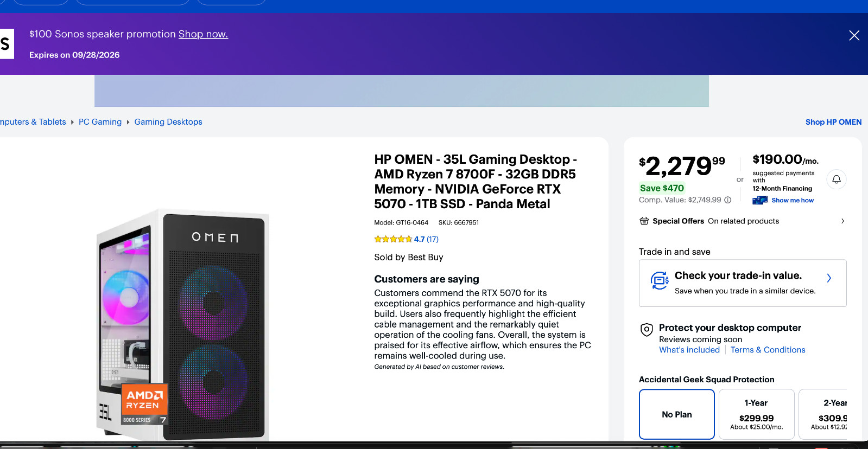
Task: Click the protection shield icon
Action: [647, 330]
